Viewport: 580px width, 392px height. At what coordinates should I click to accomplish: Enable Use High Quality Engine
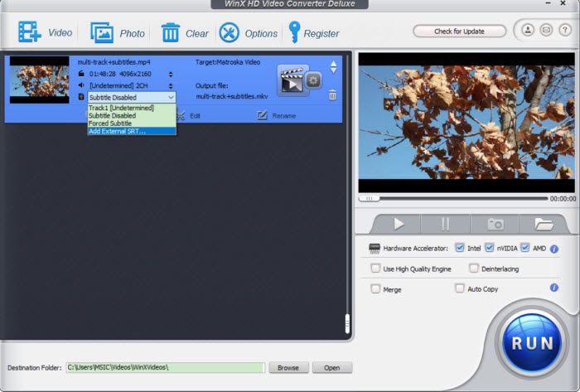[375, 269]
